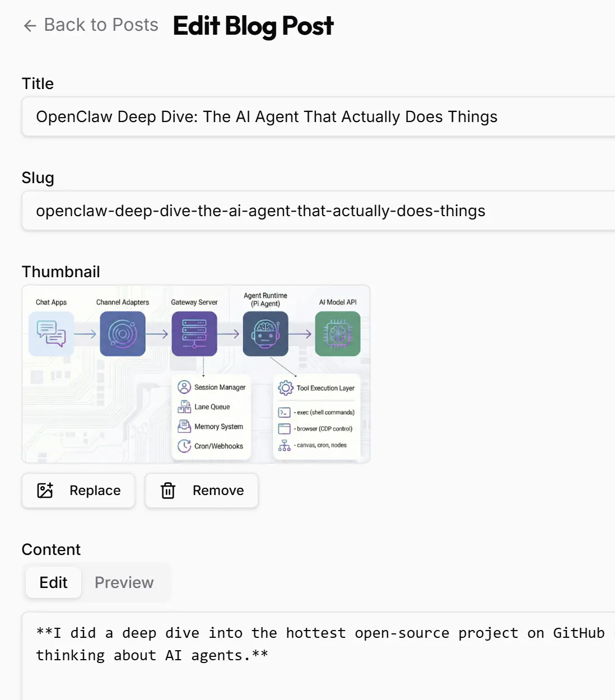Image resolution: width=615 pixels, height=700 pixels.
Task: Click the Cron/Webhooks clock icon
Action: pyautogui.click(x=184, y=446)
